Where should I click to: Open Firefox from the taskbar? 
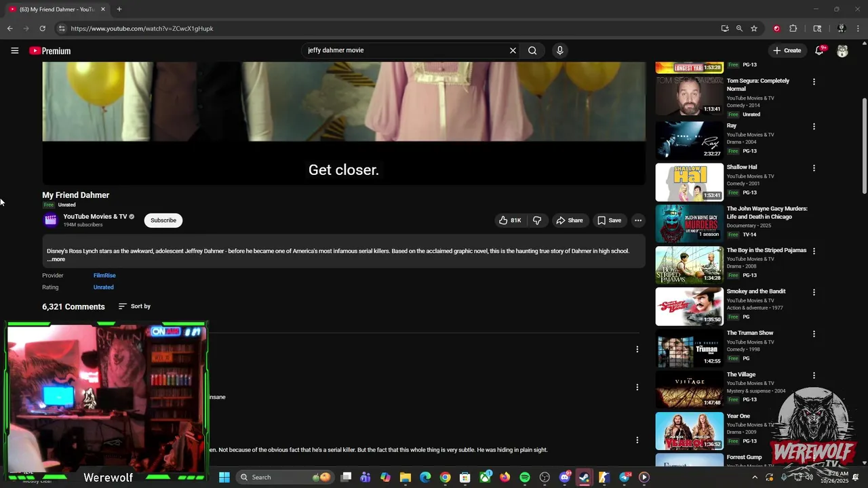point(505,477)
